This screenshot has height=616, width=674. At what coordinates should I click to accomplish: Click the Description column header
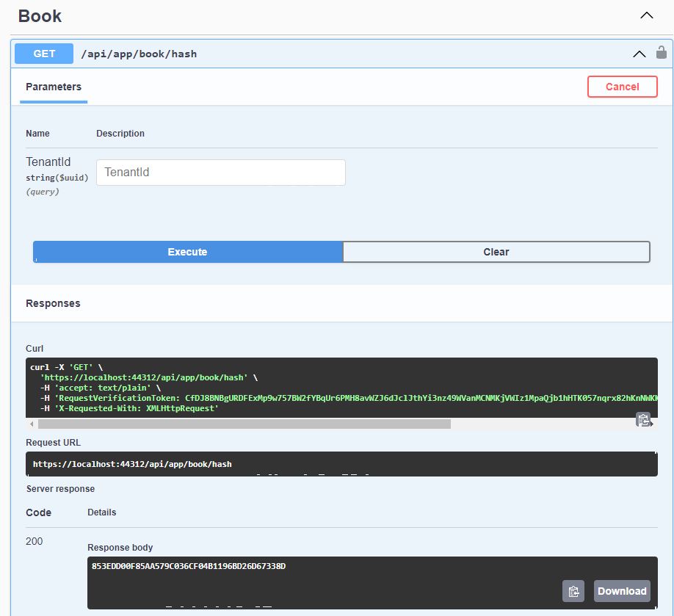click(120, 134)
